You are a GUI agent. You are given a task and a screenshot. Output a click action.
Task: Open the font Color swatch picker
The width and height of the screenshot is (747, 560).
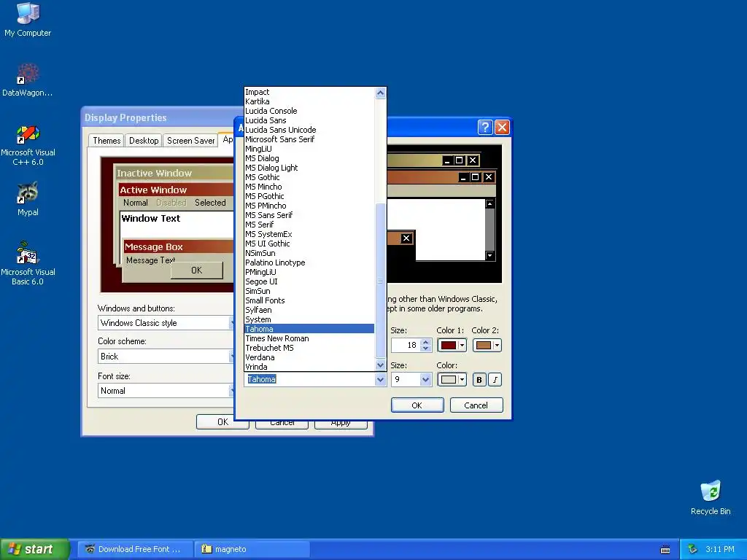point(452,379)
